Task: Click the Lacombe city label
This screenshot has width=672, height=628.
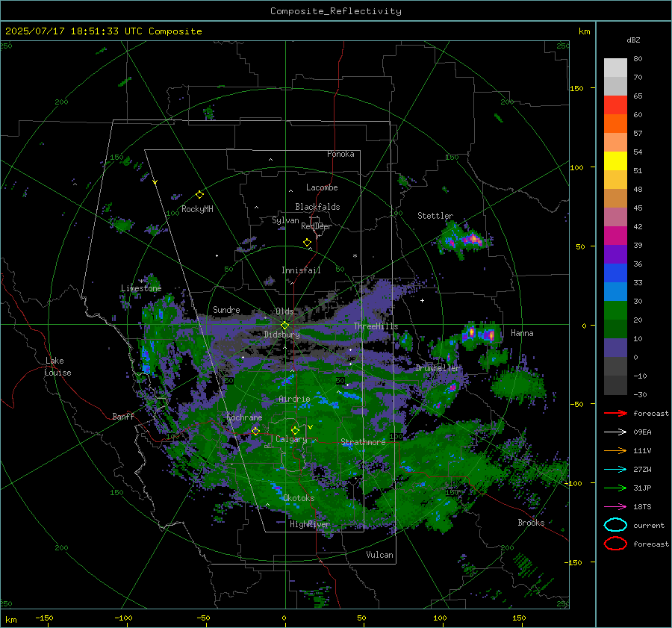Action: click(x=322, y=187)
